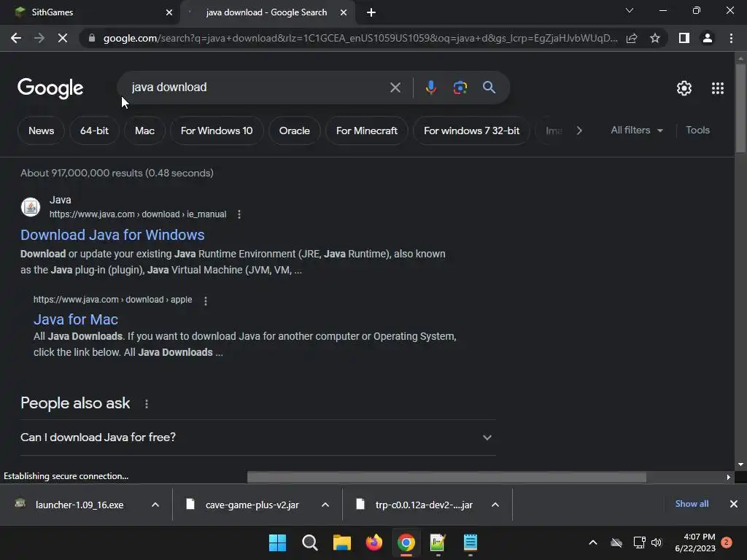Open options for launcher-1.09_16.exe download
The image size is (747, 560).
pyautogui.click(x=155, y=505)
